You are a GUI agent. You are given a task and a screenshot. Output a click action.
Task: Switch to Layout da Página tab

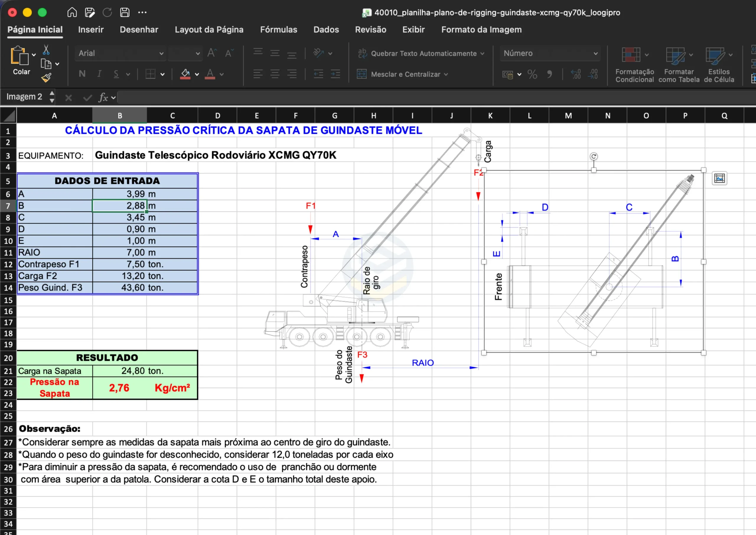coord(209,30)
